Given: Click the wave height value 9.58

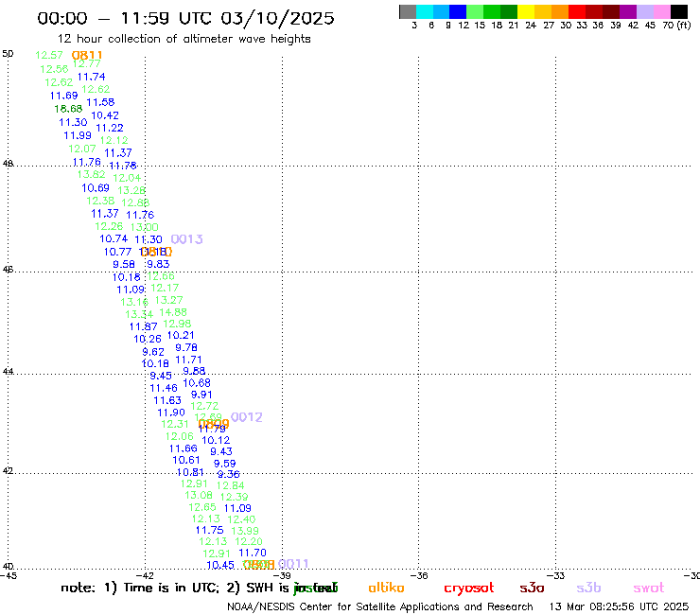Looking at the screenshot, I should [124, 264].
